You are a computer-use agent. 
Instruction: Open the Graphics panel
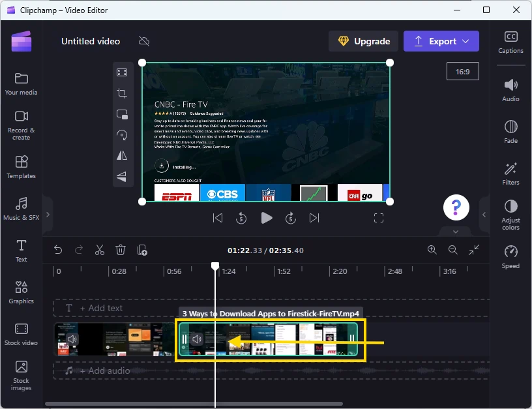(x=21, y=292)
